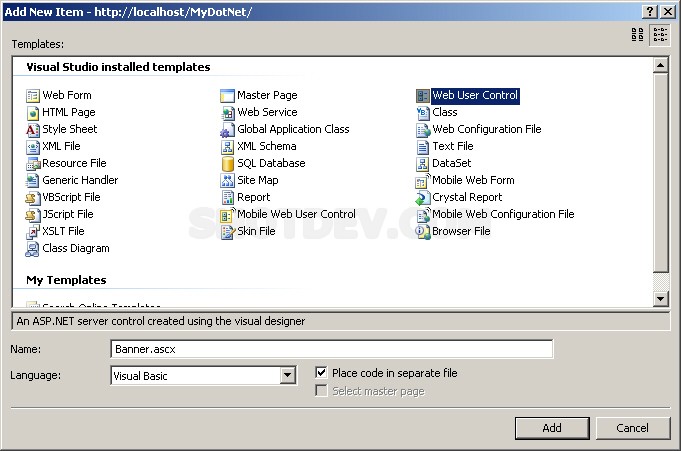Cancel the Add New Item dialog
Image resolution: width=681 pixels, height=451 pixels.
click(x=632, y=428)
